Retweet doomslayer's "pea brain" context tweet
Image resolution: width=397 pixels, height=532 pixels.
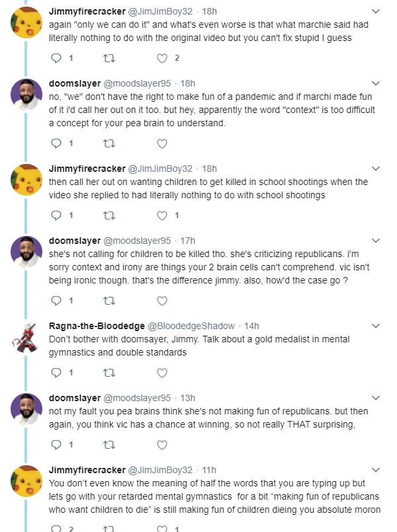tap(109, 143)
